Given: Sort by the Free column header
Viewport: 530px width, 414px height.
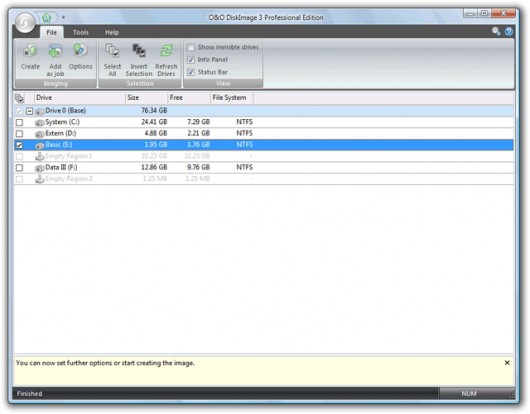Looking at the screenshot, I should (189, 98).
